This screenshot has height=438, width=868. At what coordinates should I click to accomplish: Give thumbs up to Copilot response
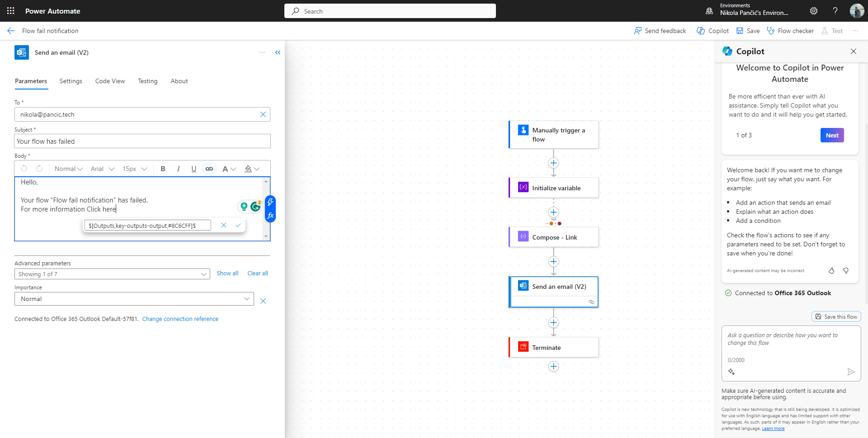point(831,270)
